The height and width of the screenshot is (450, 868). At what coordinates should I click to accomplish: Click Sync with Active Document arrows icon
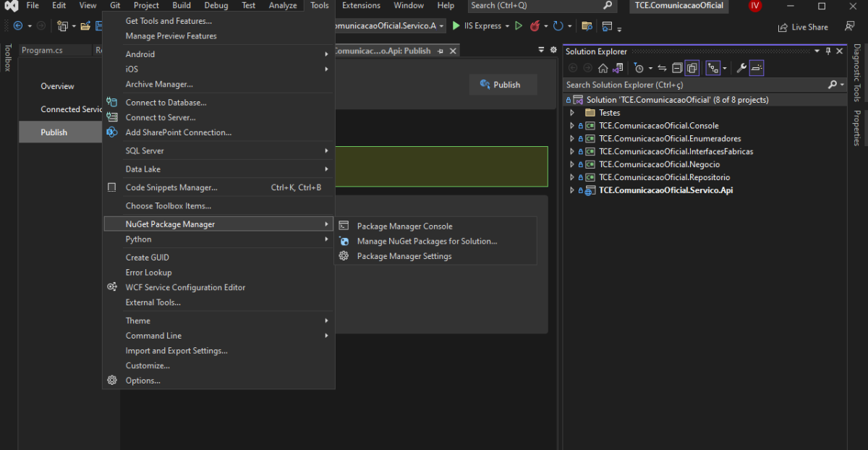(662, 68)
